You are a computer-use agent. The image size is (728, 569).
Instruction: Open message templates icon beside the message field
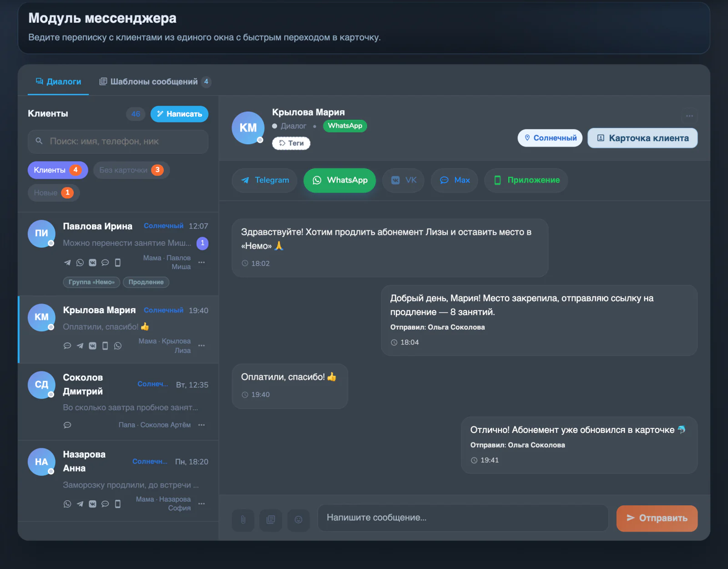coord(271,519)
